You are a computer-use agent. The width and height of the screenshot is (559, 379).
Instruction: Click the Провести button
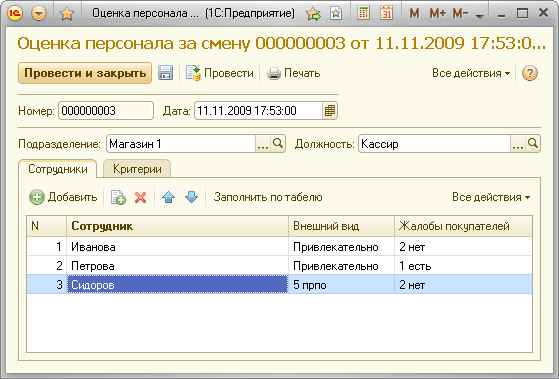(220, 73)
